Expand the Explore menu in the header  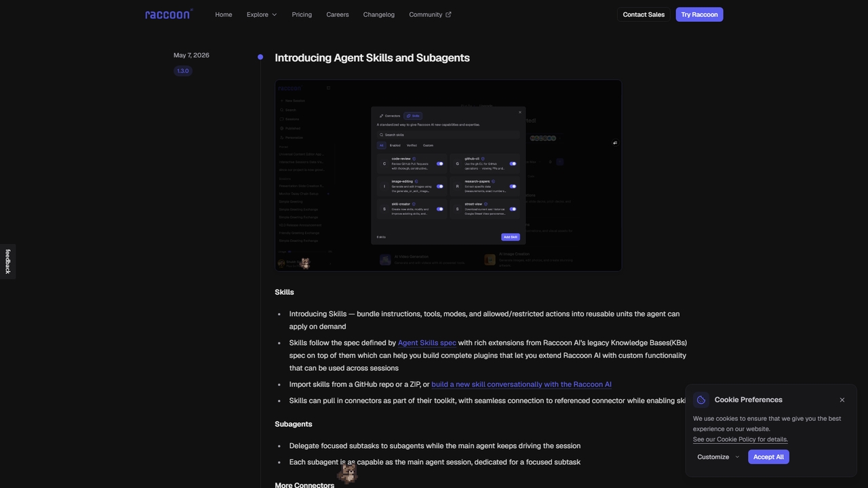click(262, 14)
